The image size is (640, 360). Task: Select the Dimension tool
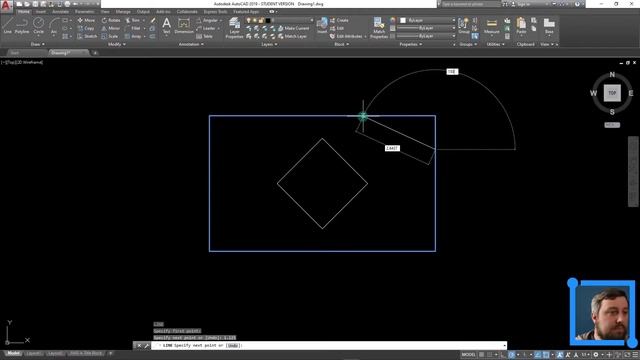184,26
